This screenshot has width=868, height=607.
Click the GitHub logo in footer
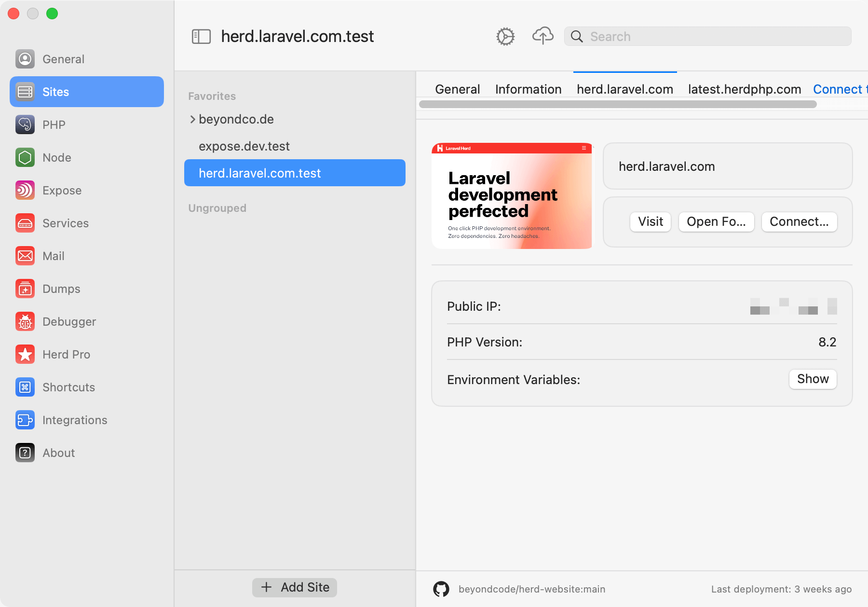point(441,589)
